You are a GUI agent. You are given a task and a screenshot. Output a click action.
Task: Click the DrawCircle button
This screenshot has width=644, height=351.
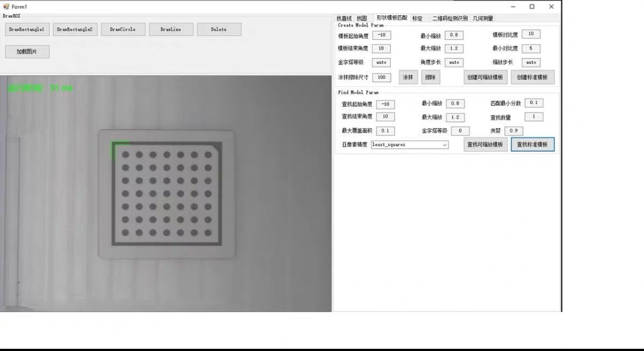click(123, 30)
